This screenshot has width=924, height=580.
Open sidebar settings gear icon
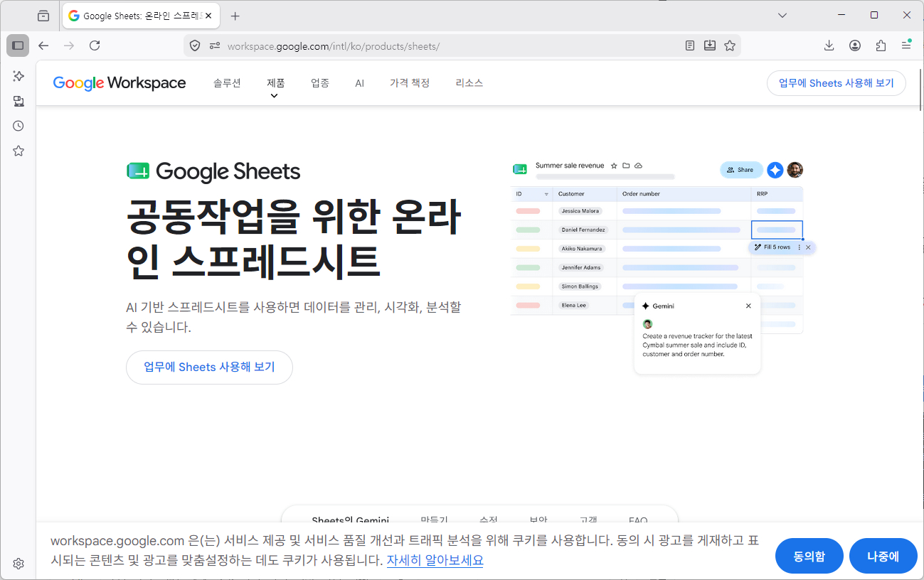tap(18, 564)
